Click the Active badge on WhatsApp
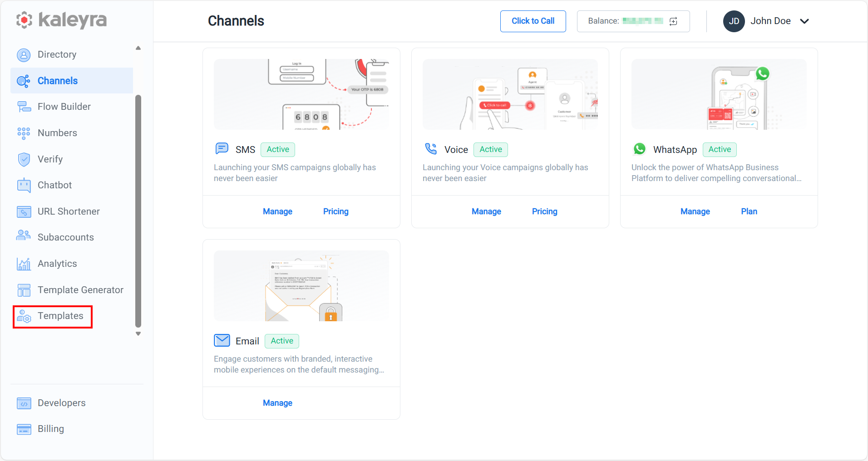 720,149
